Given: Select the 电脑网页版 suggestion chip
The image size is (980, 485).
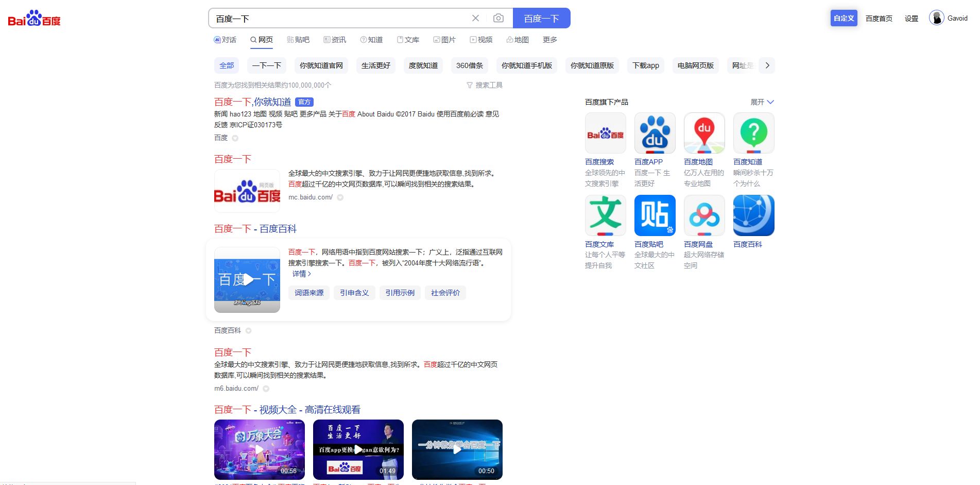Looking at the screenshot, I should (696, 65).
